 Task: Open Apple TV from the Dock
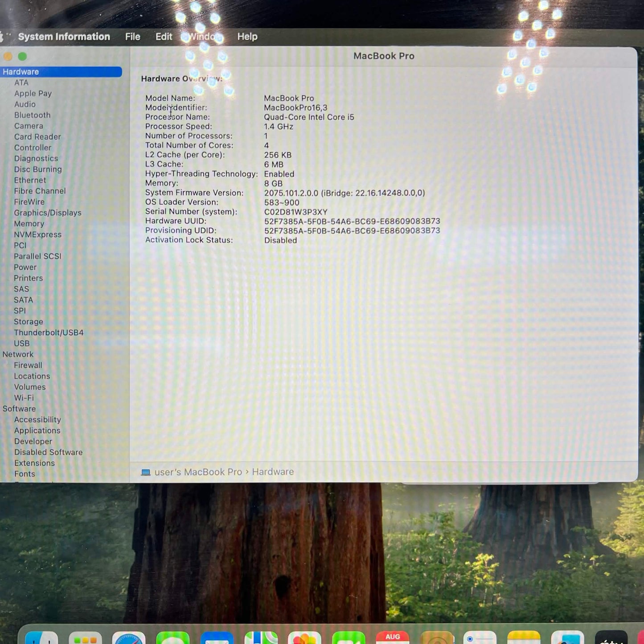click(x=611, y=638)
